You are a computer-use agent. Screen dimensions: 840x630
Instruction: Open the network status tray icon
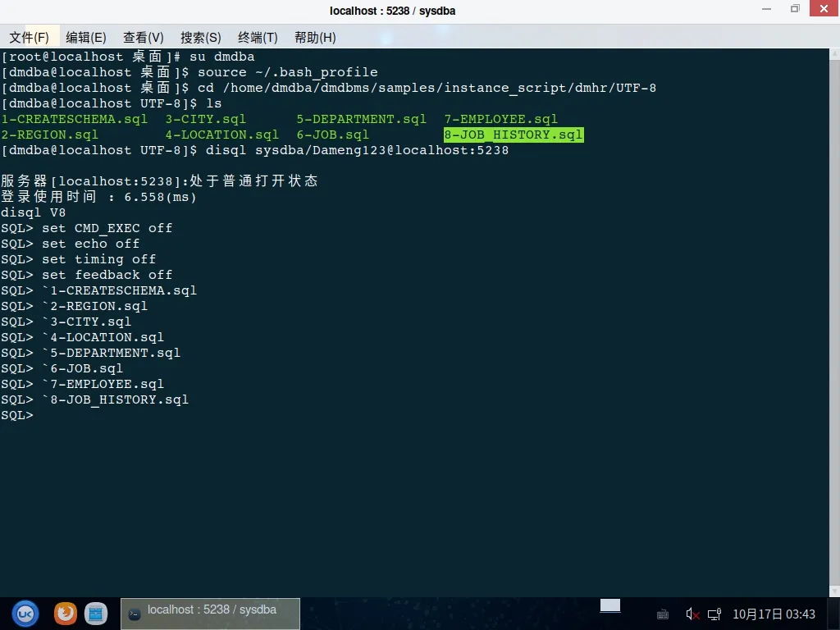[x=714, y=614]
